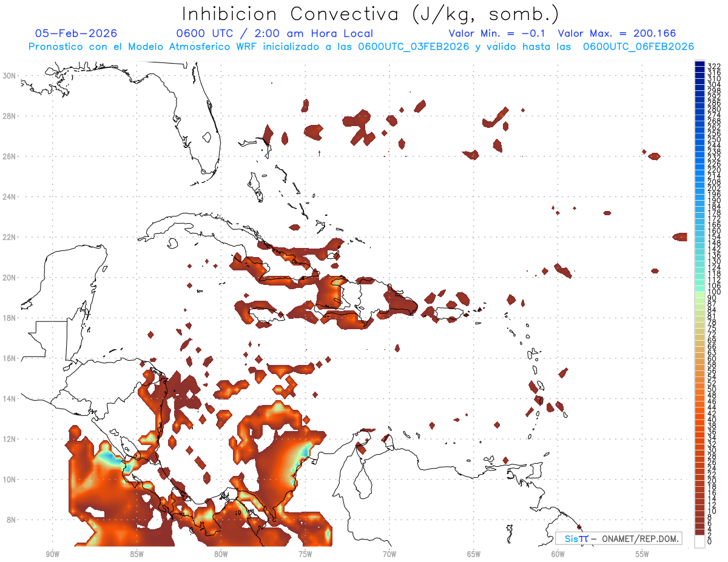The width and height of the screenshot is (728, 562).
Task: Click the '0600UTC_06FEB2026' valid-until time
Action: pos(638,47)
